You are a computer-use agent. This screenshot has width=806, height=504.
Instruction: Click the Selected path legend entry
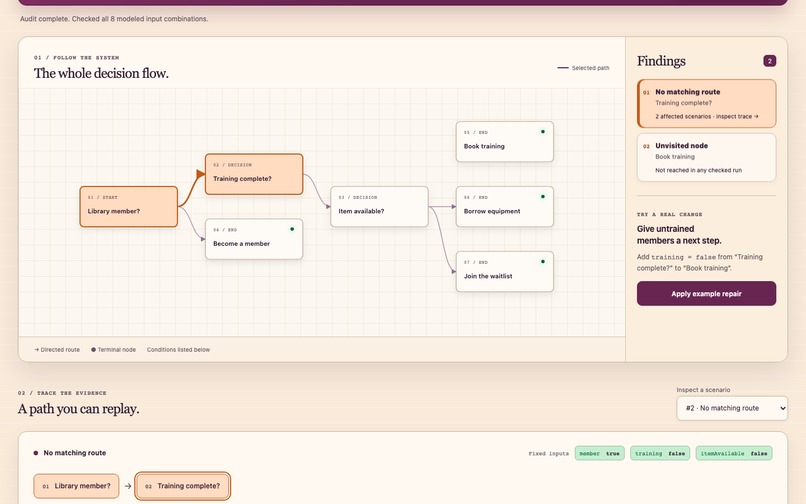click(583, 68)
